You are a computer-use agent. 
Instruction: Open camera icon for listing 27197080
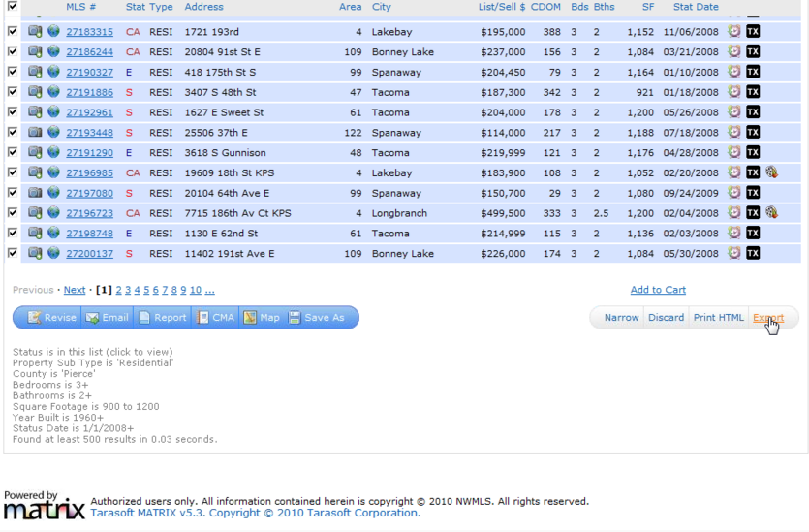click(35, 193)
